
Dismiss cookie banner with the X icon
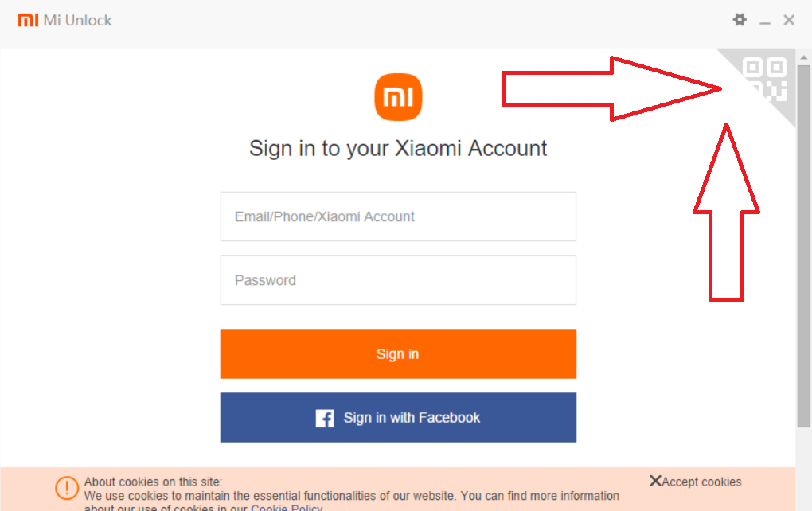point(655,481)
